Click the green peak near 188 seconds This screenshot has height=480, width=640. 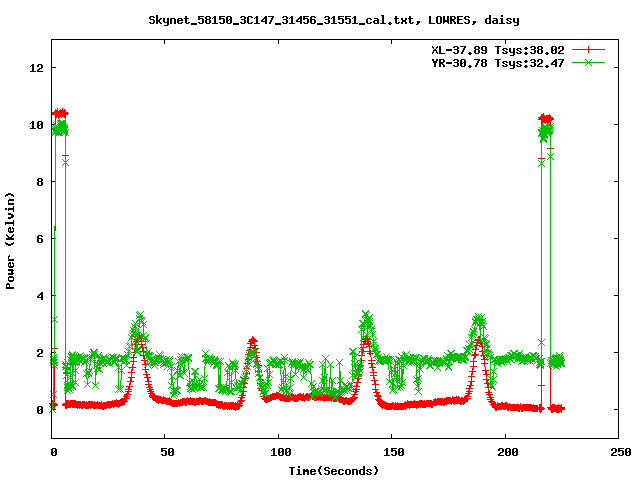click(479, 318)
